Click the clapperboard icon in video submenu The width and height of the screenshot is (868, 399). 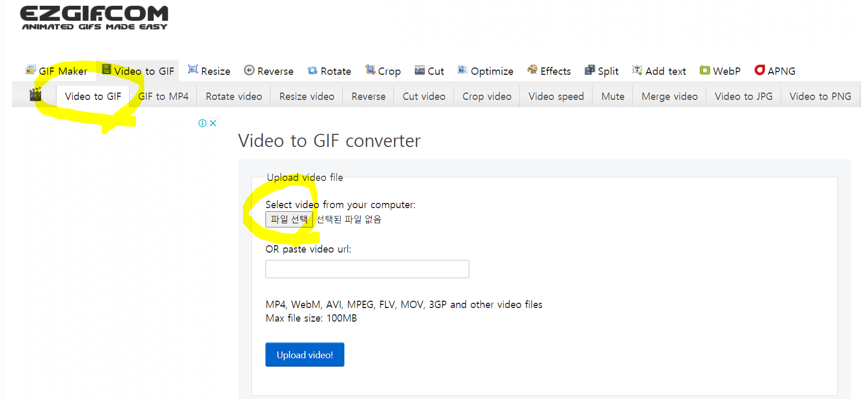35,95
